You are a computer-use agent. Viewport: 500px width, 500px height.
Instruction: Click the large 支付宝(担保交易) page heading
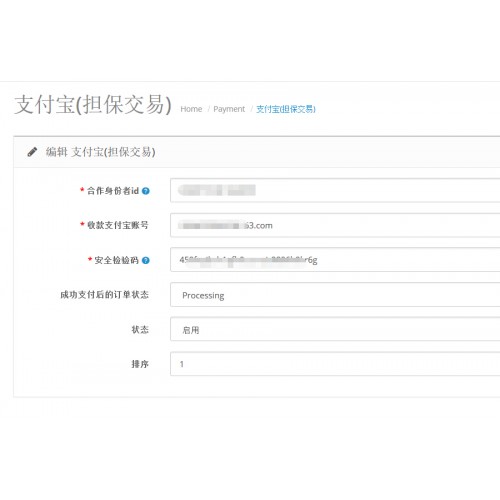pyautogui.click(x=93, y=105)
